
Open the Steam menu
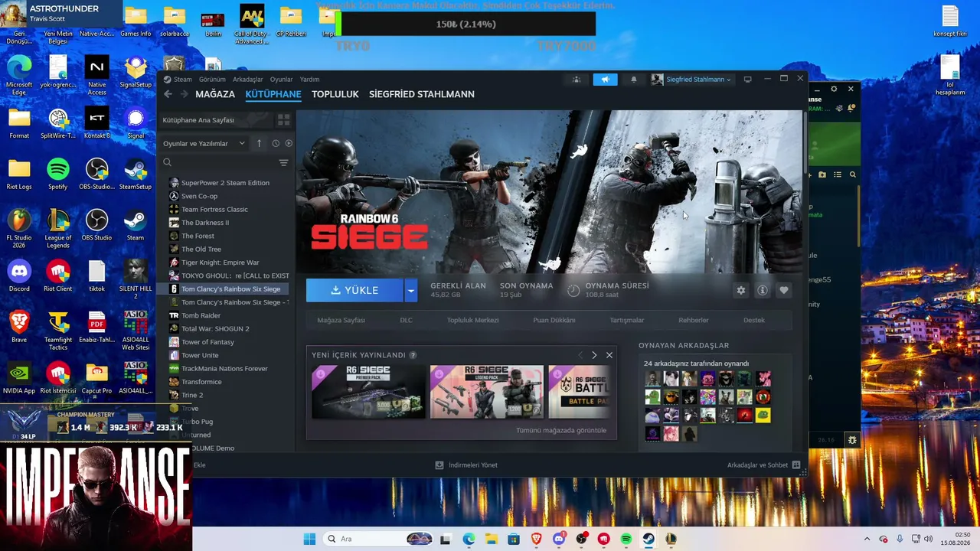pyautogui.click(x=182, y=79)
